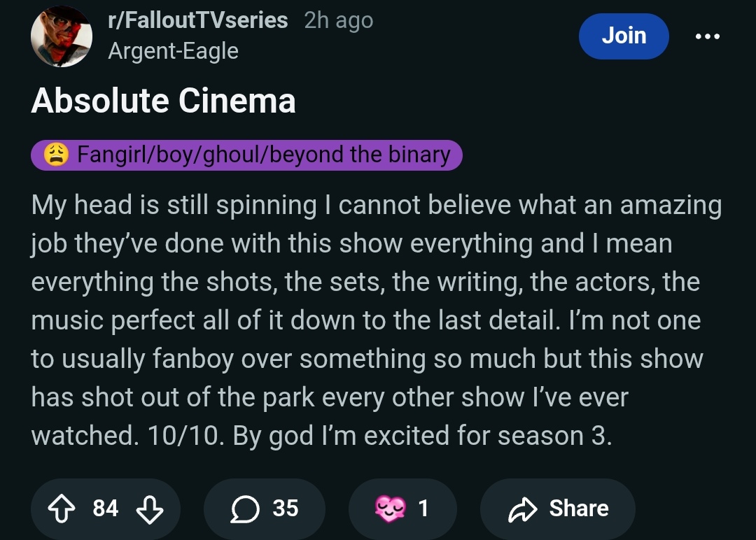
Task: Click the line 'My head is still spinning'
Action: point(174,206)
